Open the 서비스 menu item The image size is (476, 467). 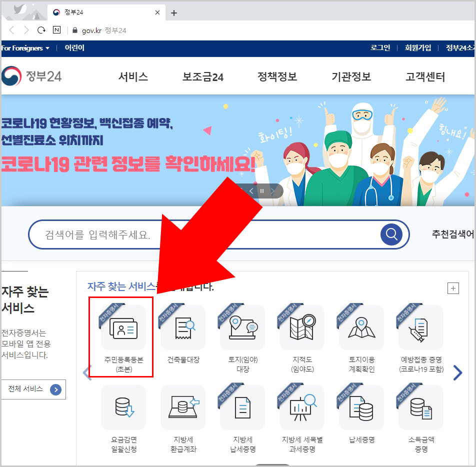132,76
